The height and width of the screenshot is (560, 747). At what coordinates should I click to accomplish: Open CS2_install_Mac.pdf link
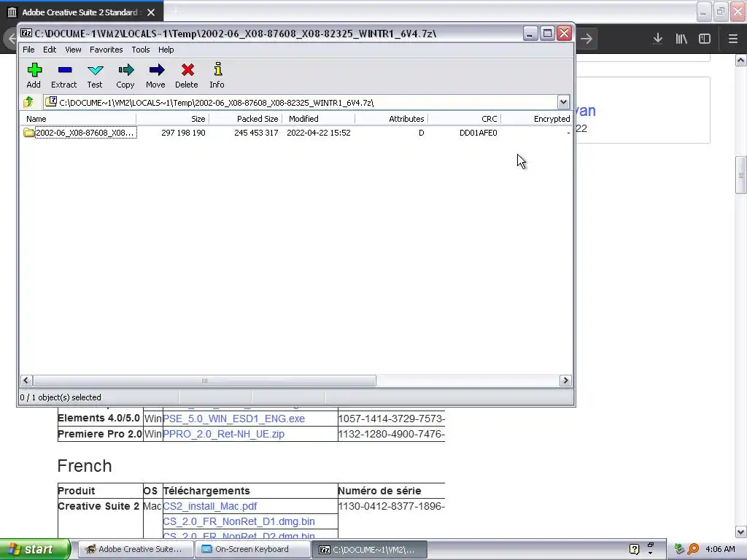[209, 506]
